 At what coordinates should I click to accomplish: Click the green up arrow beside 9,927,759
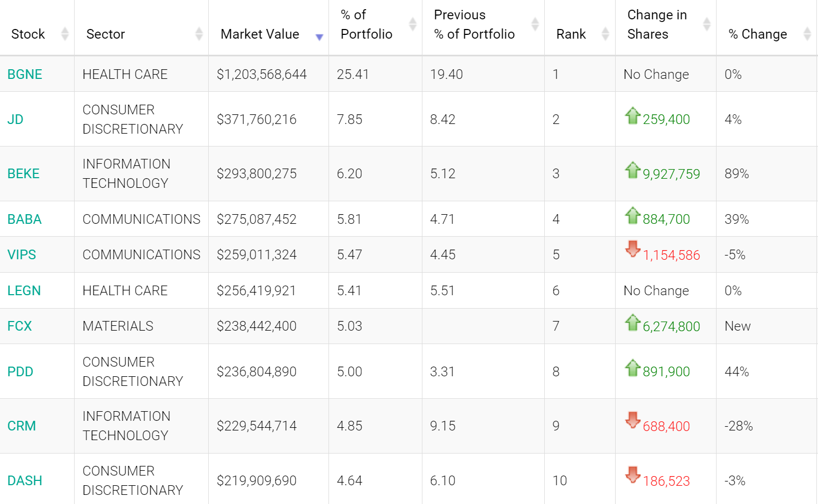pos(633,170)
